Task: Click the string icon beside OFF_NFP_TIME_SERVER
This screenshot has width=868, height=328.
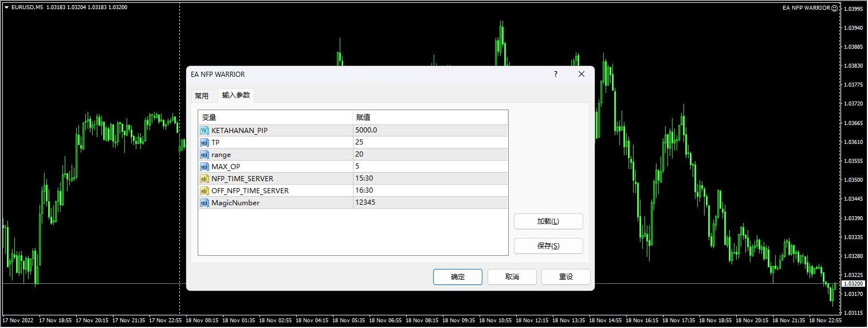Action: tap(204, 190)
